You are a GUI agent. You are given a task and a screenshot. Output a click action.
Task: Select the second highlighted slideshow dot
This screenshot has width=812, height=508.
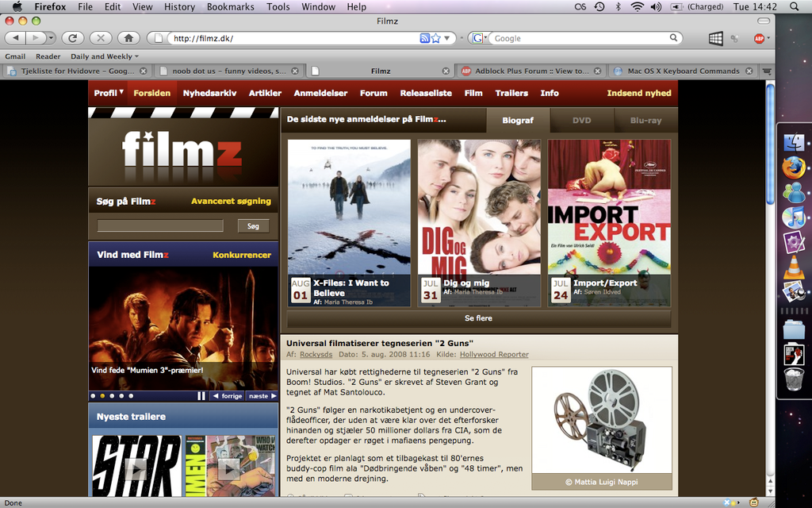coord(102,396)
